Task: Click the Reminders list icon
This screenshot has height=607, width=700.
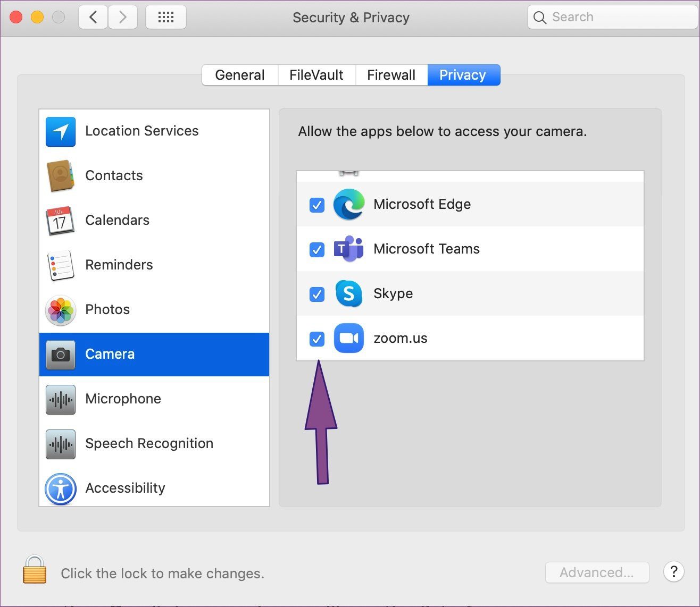Action: click(60, 265)
